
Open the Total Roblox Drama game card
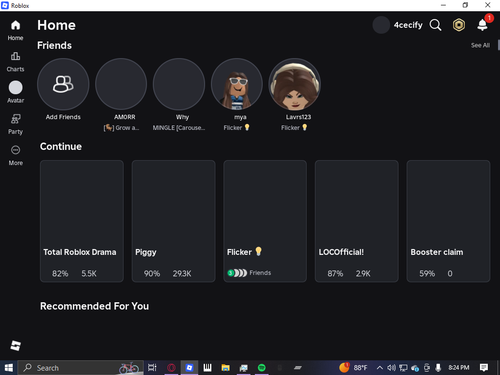pyautogui.click(x=82, y=221)
